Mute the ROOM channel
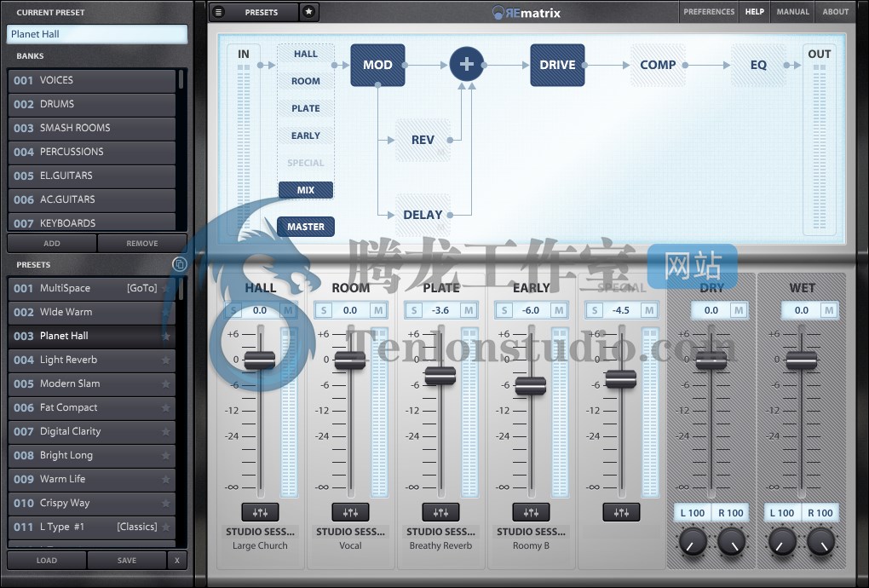Viewport: 869px width, 588px height. point(378,310)
